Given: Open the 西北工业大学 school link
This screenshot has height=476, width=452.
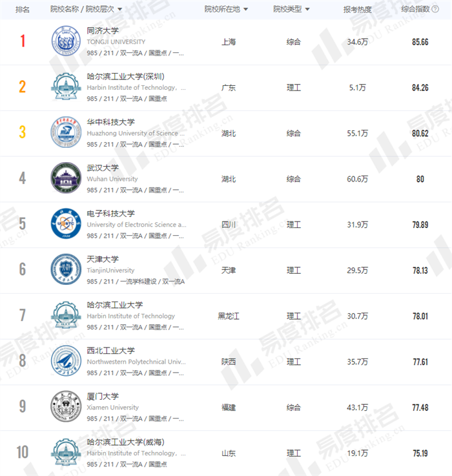Looking at the screenshot, I should pyautogui.click(x=111, y=351).
